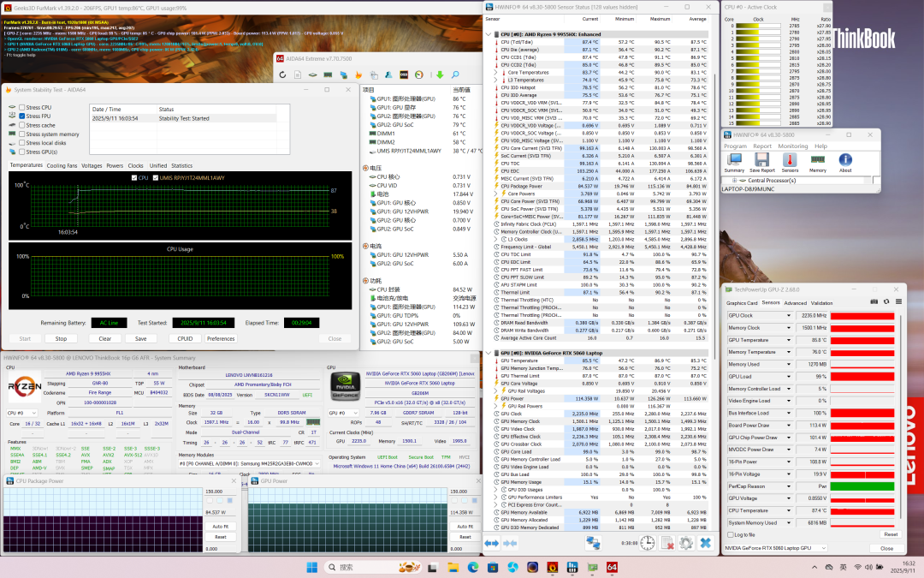Viewport: 924px width, 578px height.
Task: Open HWiNFO Sensors thermometer icon
Action: 790,162
